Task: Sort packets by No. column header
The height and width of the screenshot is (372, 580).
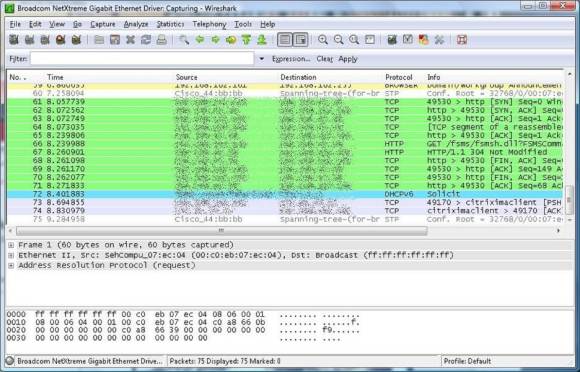Action: click(17, 77)
